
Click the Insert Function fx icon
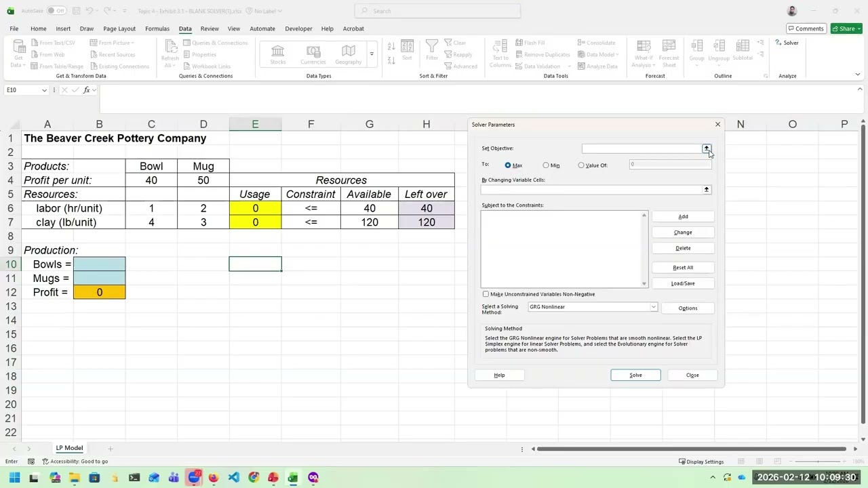(87, 90)
